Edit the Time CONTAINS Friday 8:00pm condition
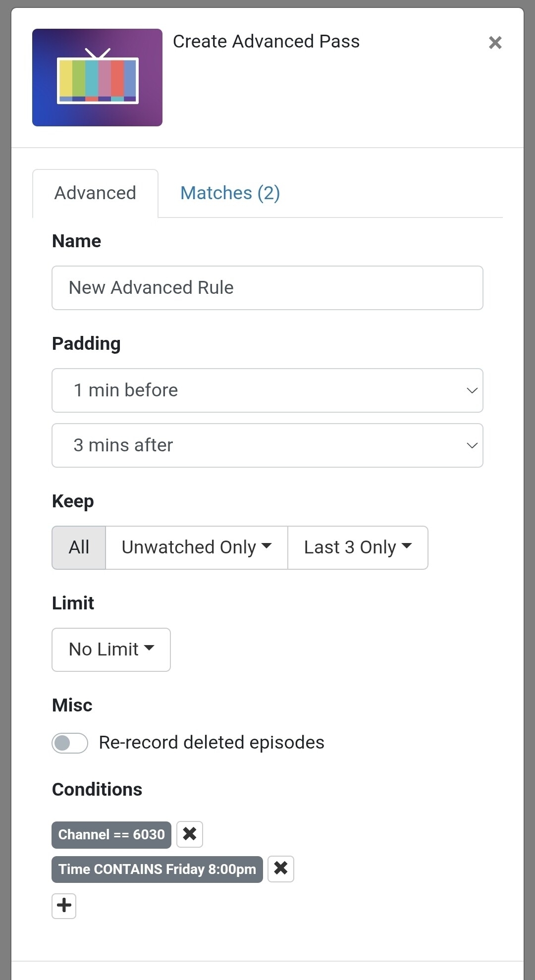This screenshot has width=535, height=980. pos(157,870)
